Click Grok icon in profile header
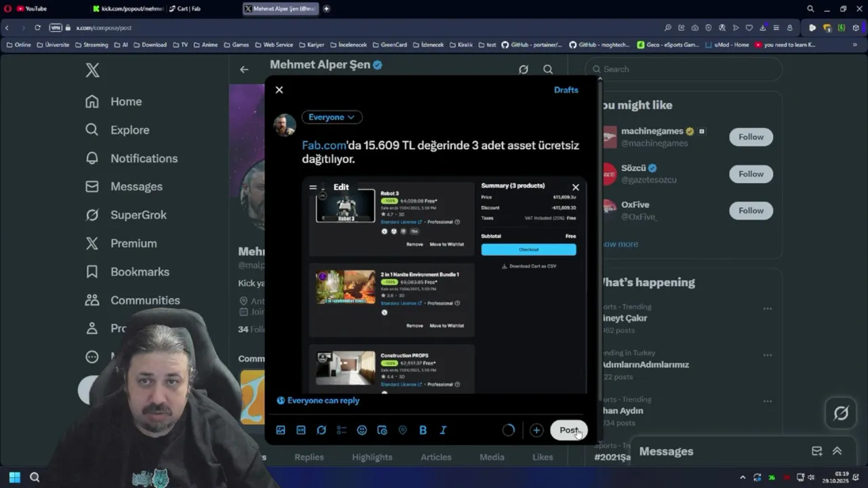 [x=524, y=69]
